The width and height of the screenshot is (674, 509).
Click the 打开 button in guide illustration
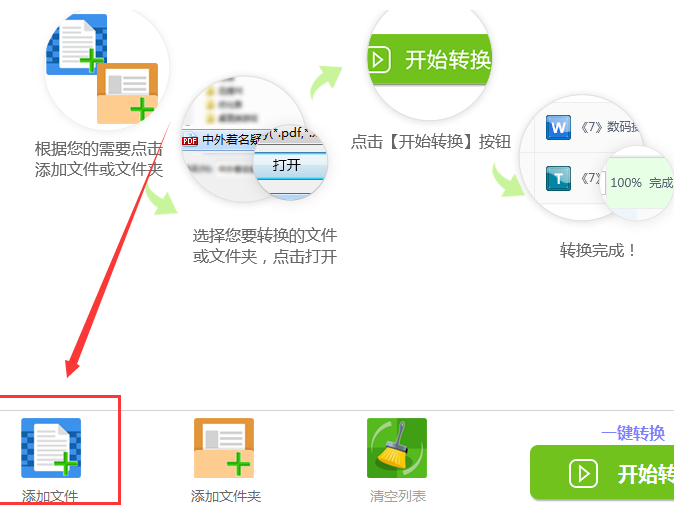[x=286, y=165]
